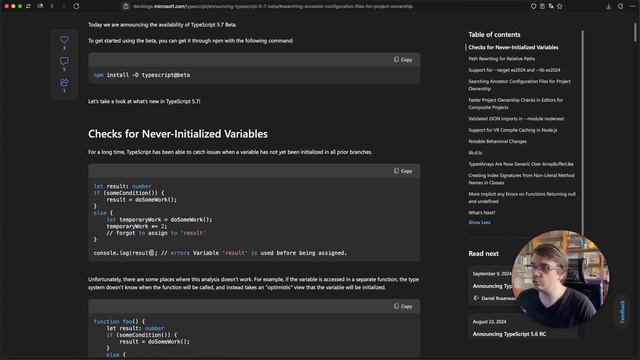Image resolution: width=640 pixels, height=360 pixels.
Task: Open the browser three-dot menu
Action: coord(633,6)
